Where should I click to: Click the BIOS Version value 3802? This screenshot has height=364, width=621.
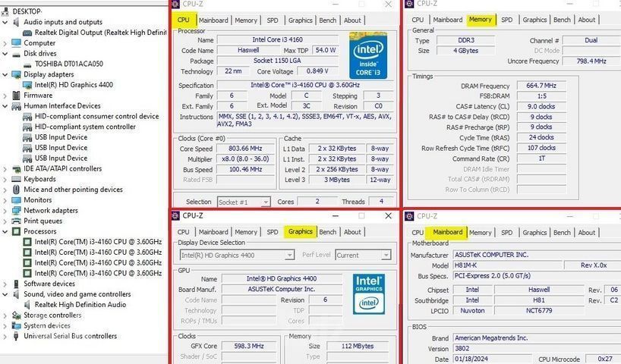537,349
